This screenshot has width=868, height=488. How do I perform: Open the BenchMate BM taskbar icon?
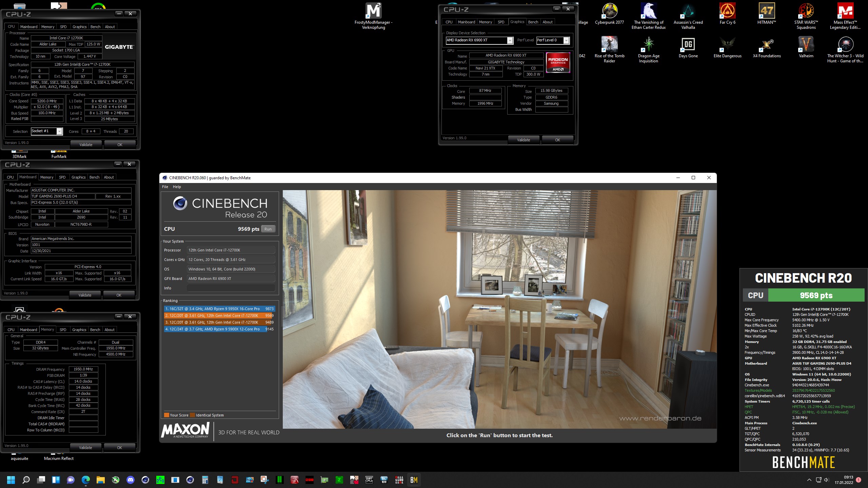click(x=414, y=480)
